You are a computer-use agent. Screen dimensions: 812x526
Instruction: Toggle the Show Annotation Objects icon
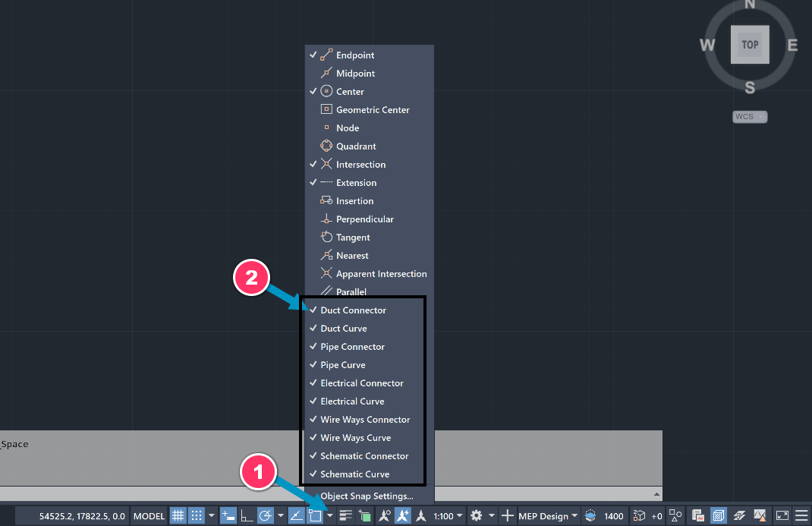383,515
